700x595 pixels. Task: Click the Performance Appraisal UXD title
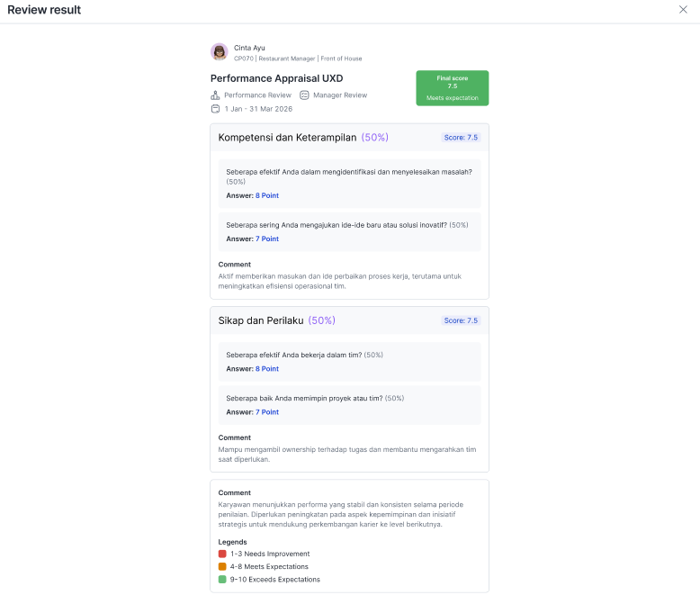277,78
